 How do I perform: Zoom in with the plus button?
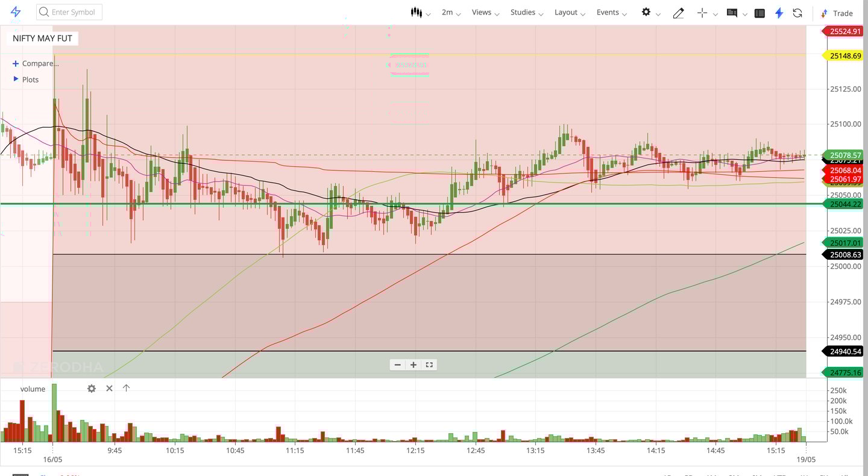pyautogui.click(x=414, y=365)
